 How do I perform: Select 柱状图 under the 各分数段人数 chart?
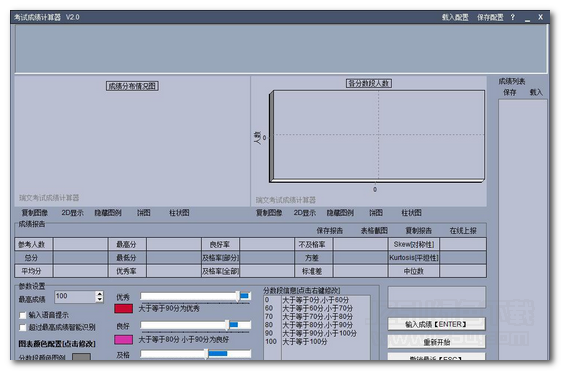pos(411,213)
